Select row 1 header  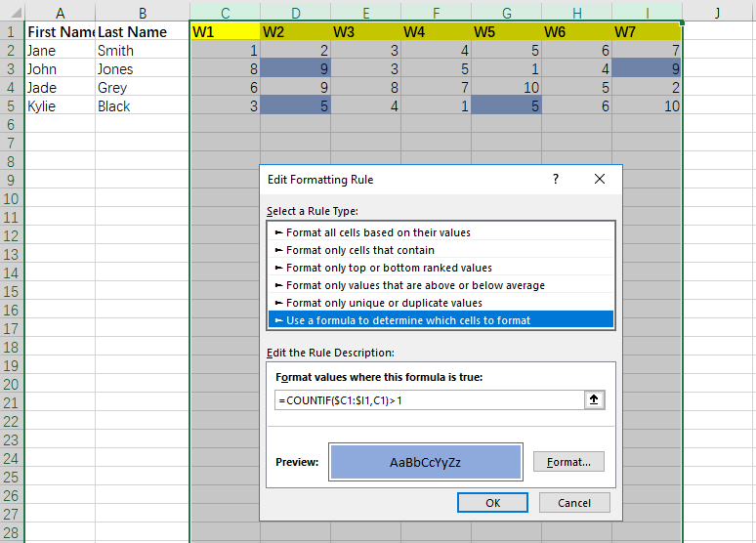tap(12, 32)
